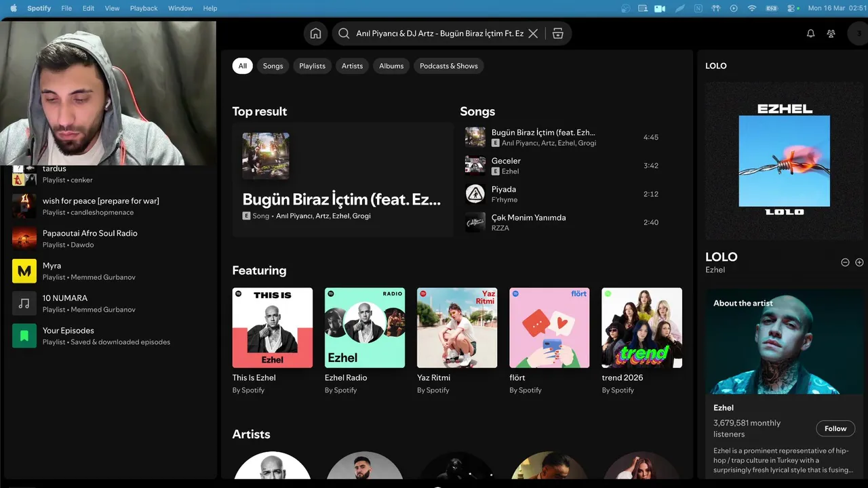868x488 pixels.
Task: Open the Apple menu
Action: [13, 8]
